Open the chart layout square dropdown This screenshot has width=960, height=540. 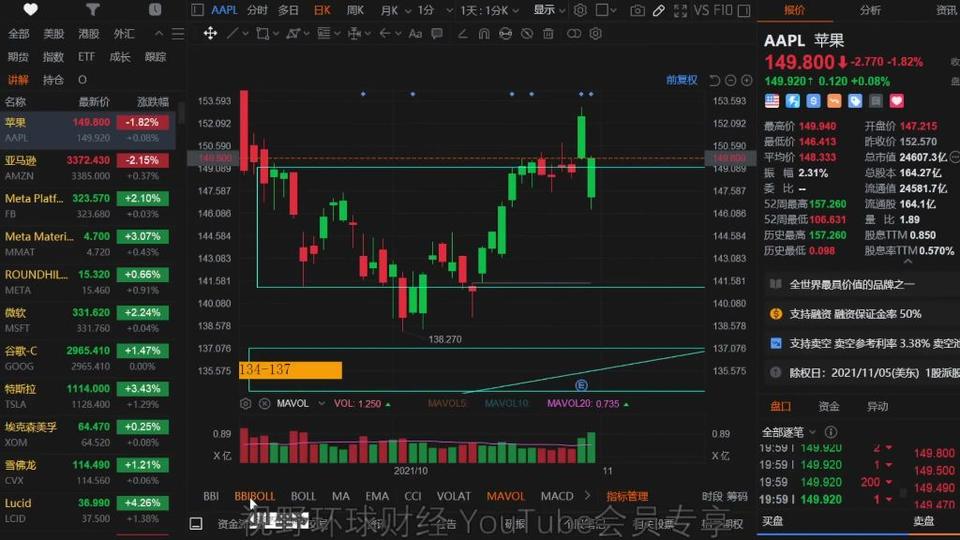click(606, 10)
